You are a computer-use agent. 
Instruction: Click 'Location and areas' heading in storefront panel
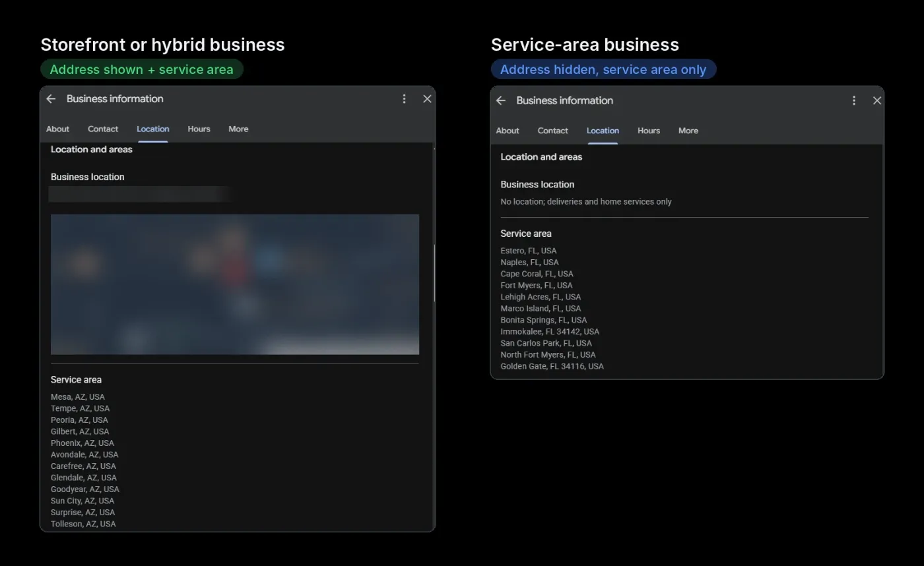coord(92,150)
